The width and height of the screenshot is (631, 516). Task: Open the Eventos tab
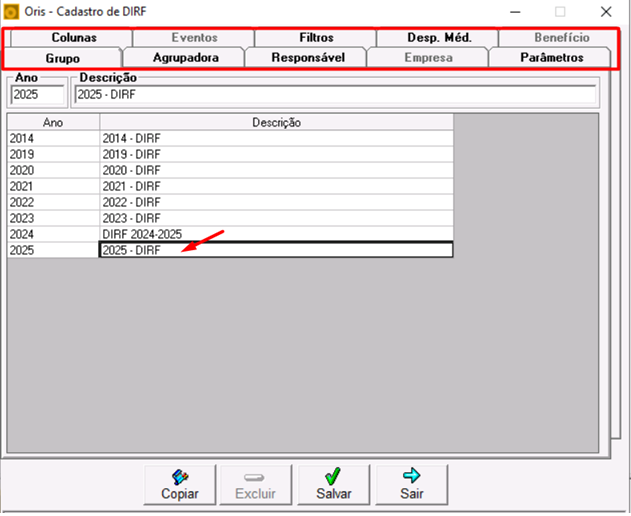point(194,38)
